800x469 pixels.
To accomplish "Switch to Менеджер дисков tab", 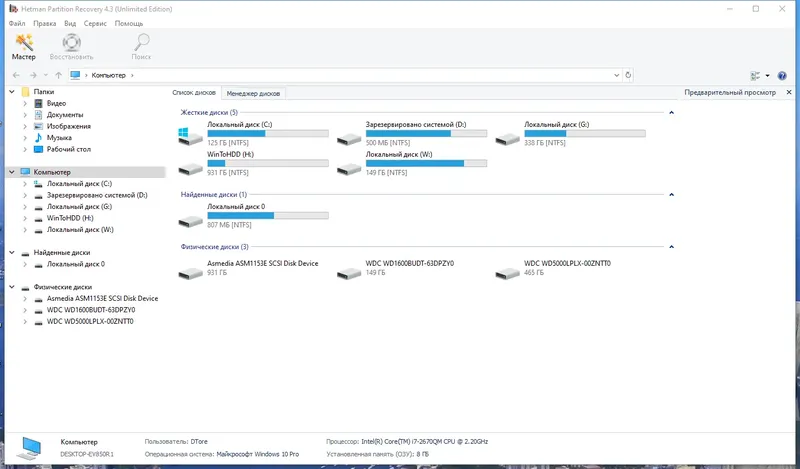I will coord(253,93).
